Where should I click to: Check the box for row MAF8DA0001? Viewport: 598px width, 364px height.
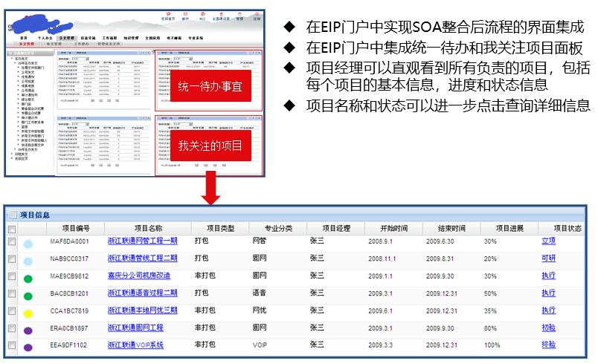[12, 241]
